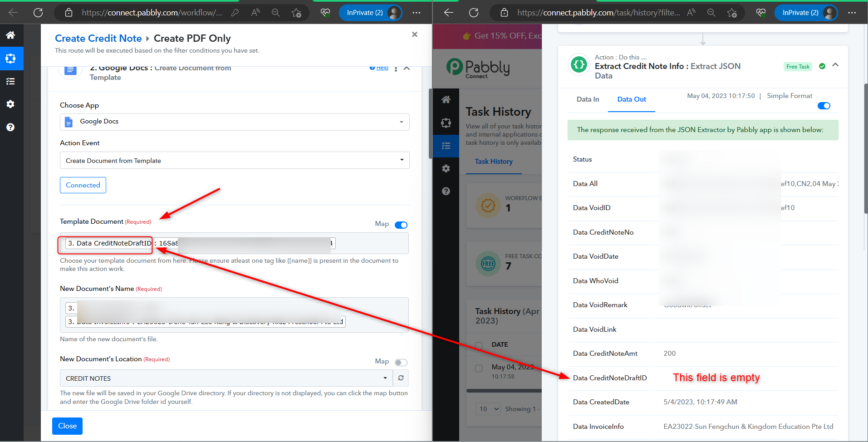
Task: Click the New Document's Name field
Action: point(234,315)
